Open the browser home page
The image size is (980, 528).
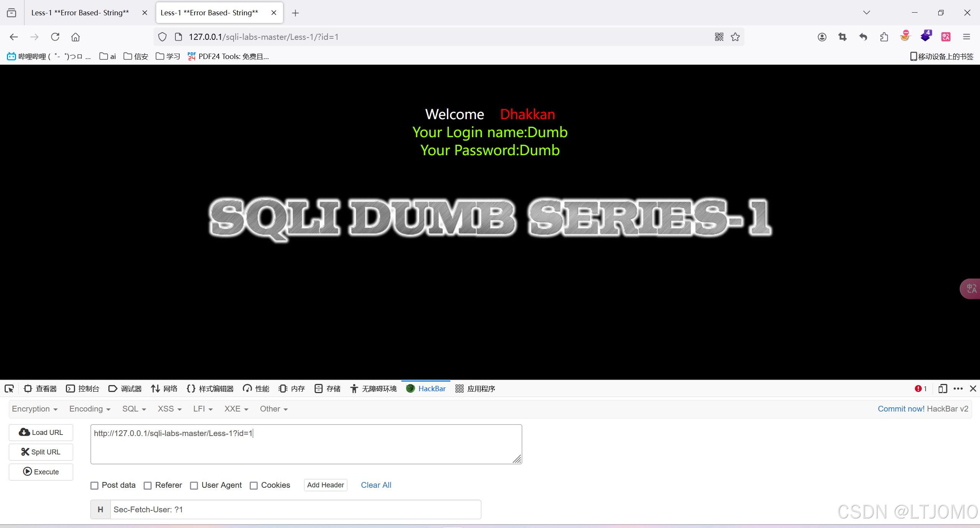[x=75, y=37]
